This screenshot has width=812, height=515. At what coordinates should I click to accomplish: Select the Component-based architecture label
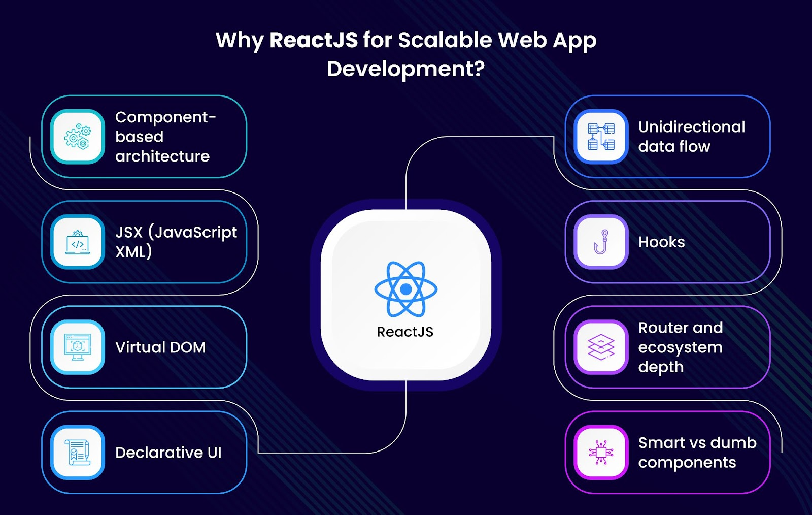165,137
